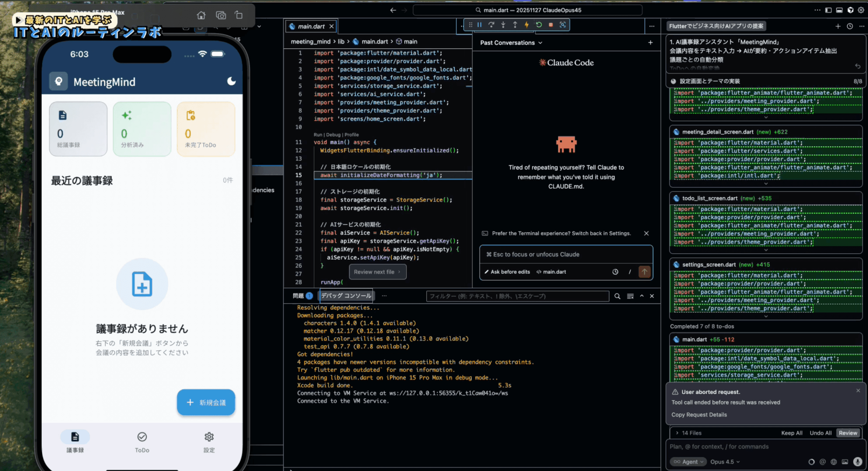Stop debugging with the red square
This screenshot has height=471, width=868.
[x=551, y=25]
